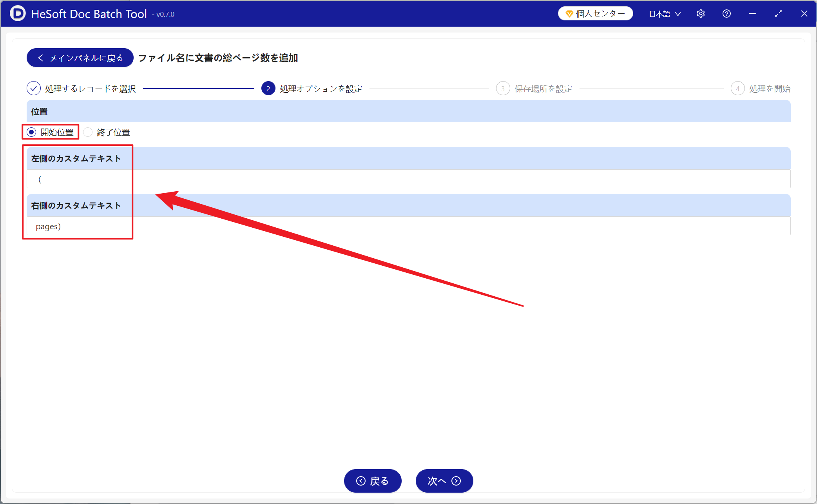The image size is (817, 504).
Task: Return to main panel via メインパネルに戻る
Action: [x=80, y=58]
